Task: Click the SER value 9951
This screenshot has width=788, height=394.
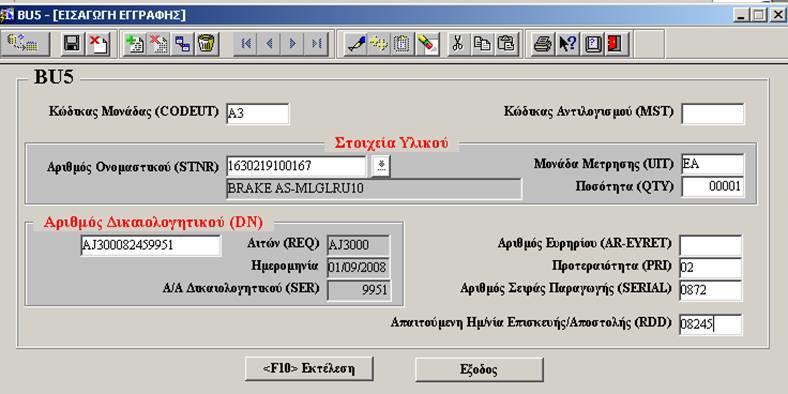Action: click(x=358, y=290)
